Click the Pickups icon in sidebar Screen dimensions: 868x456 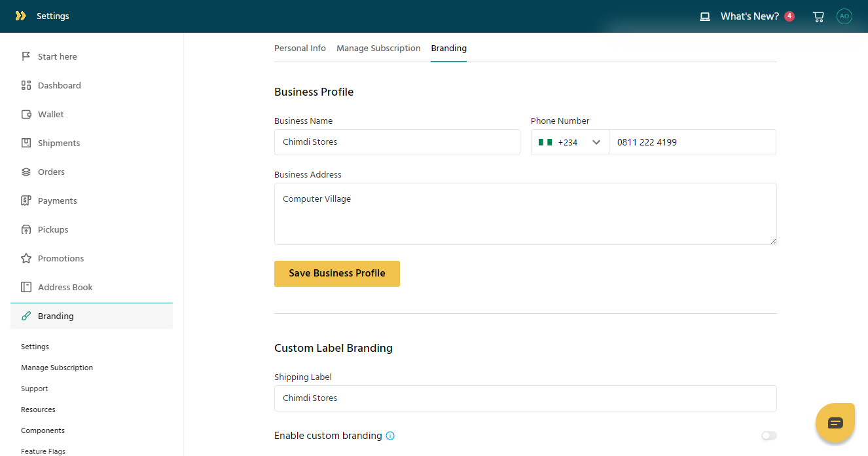pyautogui.click(x=26, y=229)
